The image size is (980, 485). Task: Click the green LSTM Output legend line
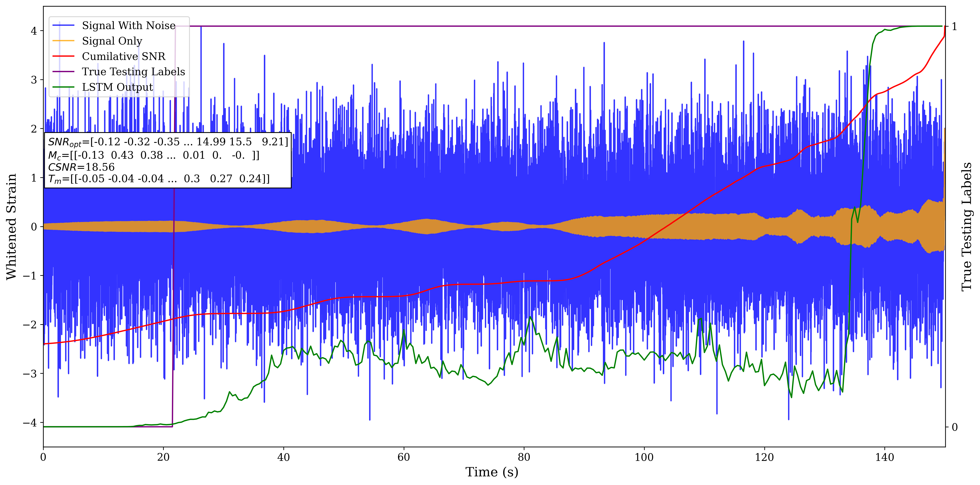(63, 87)
